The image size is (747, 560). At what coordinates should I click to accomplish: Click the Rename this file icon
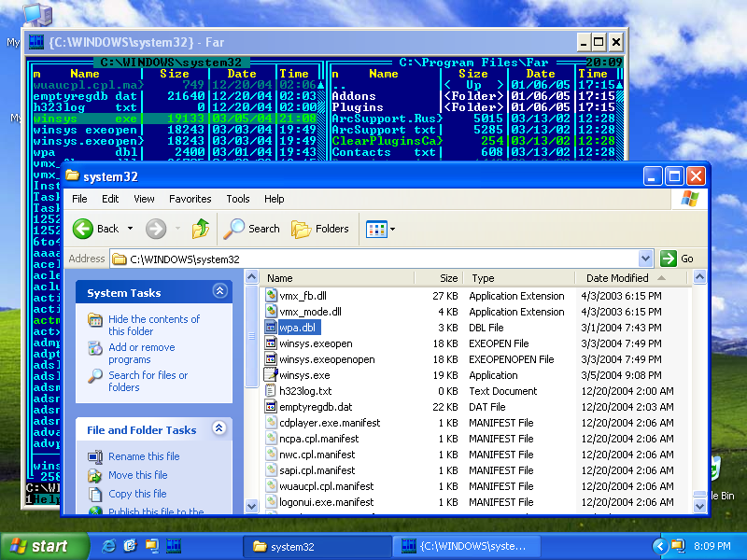coord(95,456)
